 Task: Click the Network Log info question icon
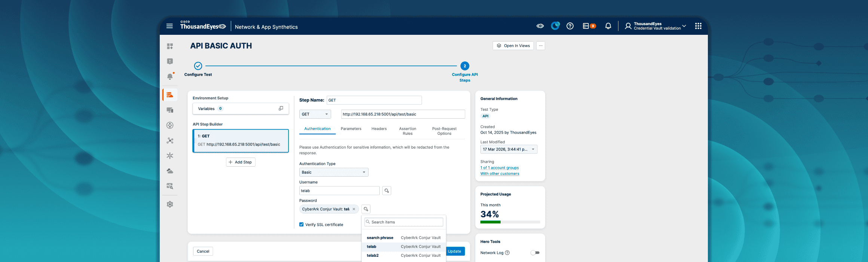pyautogui.click(x=507, y=253)
